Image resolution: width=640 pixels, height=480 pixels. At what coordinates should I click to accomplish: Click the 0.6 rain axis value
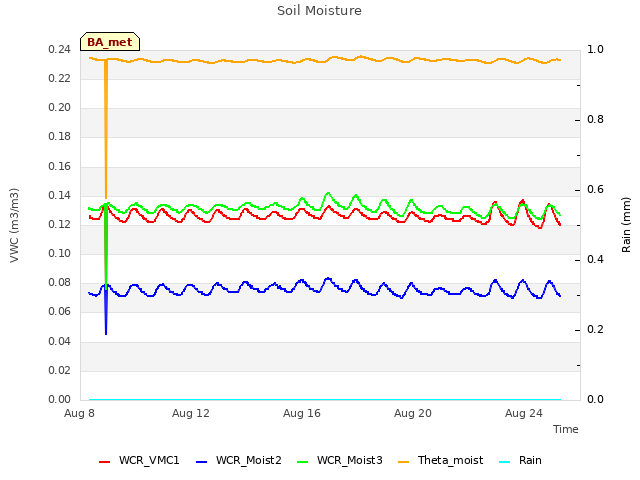tap(595, 189)
